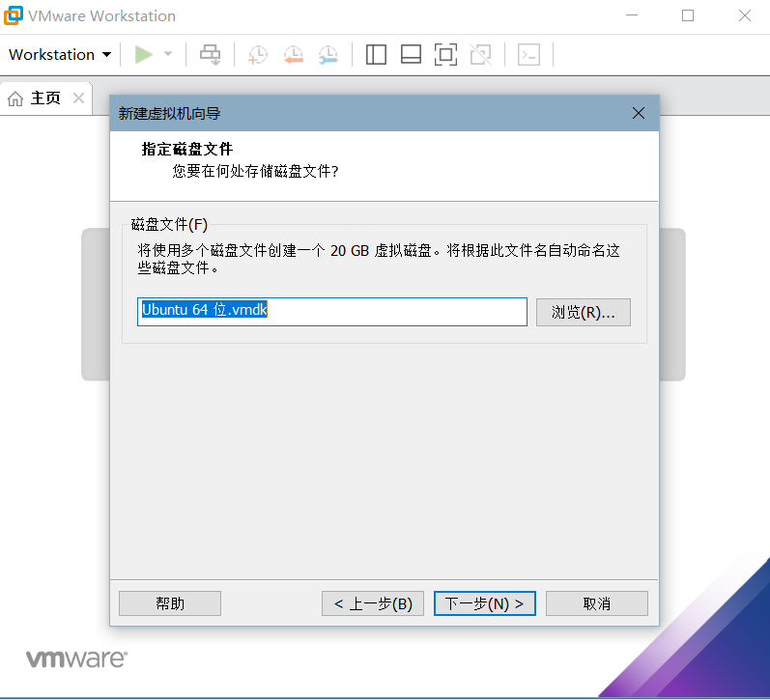Close the VMware Workstation window
This screenshot has width=770, height=700.
pos(745,15)
